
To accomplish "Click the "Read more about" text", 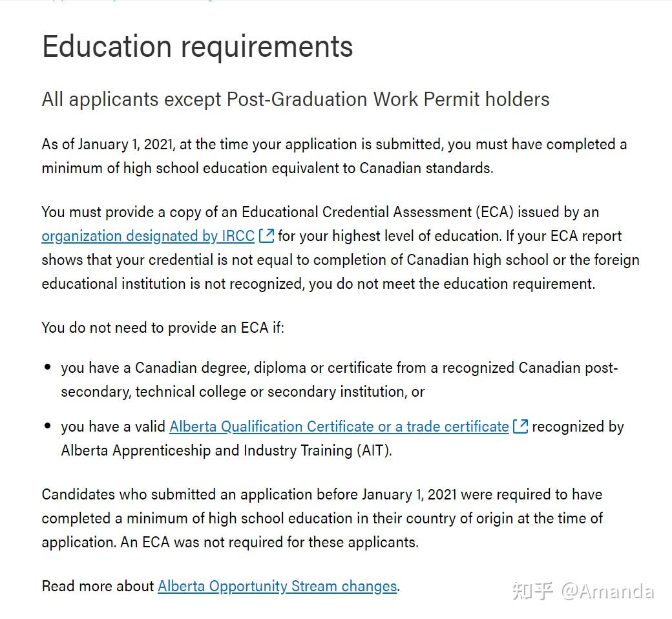I will pyautogui.click(x=98, y=587).
